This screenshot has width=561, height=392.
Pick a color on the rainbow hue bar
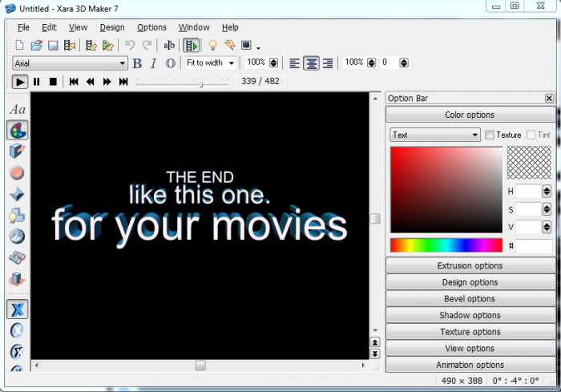446,245
